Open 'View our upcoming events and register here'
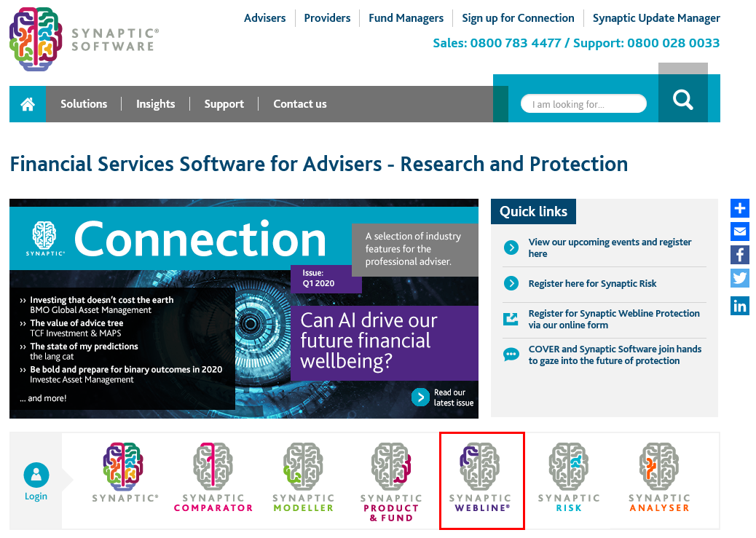This screenshot has height=538, width=756. click(x=610, y=248)
